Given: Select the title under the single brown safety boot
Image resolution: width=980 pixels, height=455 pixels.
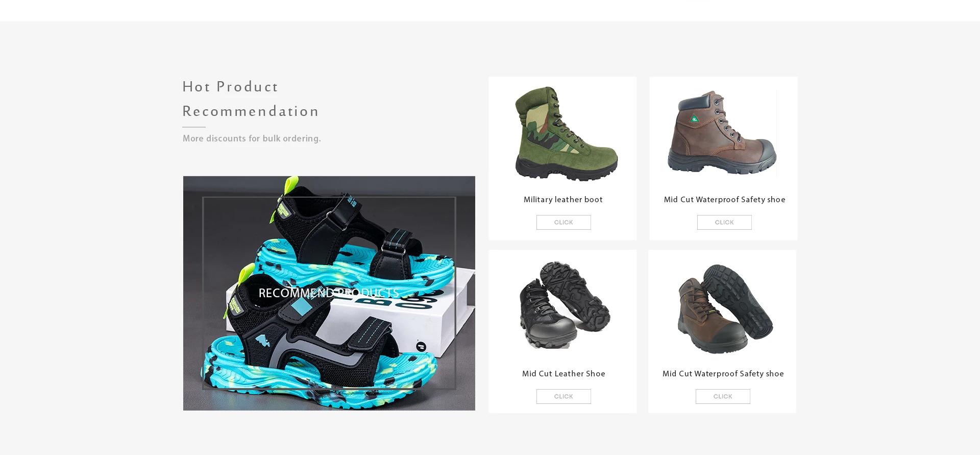Looking at the screenshot, I should [x=724, y=200].
